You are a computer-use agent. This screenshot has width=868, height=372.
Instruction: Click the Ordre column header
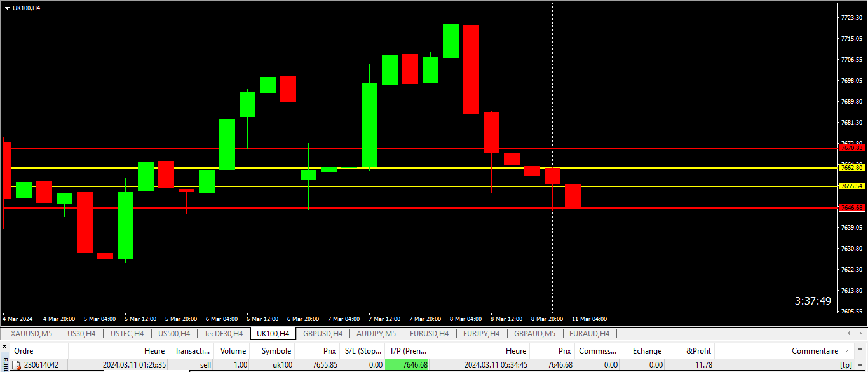[24, 351]
